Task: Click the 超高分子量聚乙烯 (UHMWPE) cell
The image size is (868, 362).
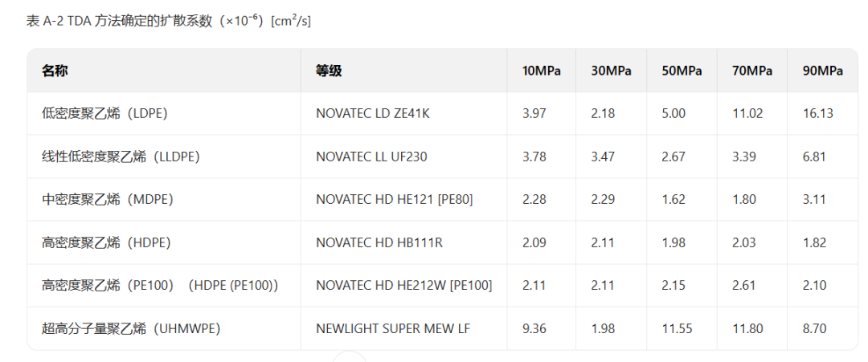Action: tap(131, 328)
